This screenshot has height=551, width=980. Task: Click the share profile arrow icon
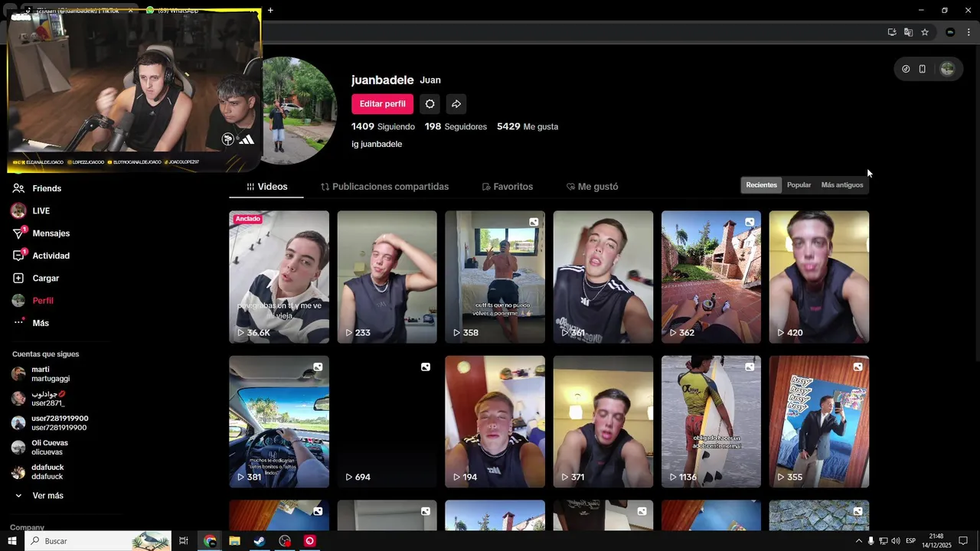(456, 104)
